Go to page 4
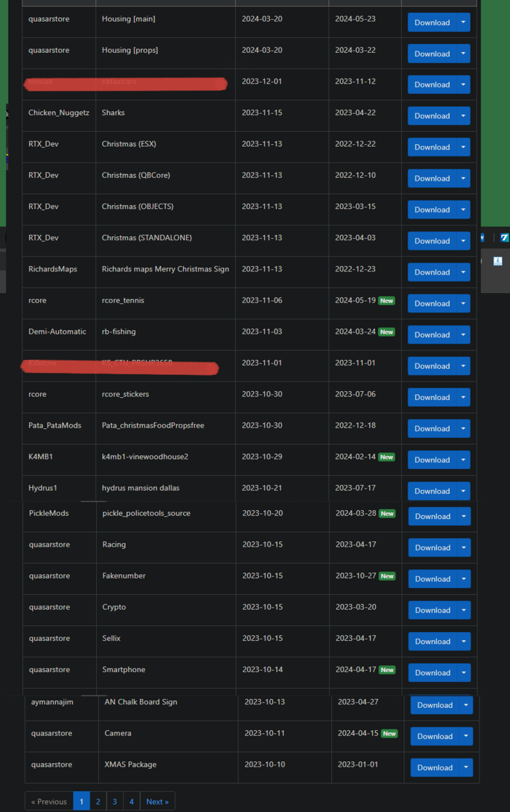Viewport: 510px width, 812px height. [131, 801]
